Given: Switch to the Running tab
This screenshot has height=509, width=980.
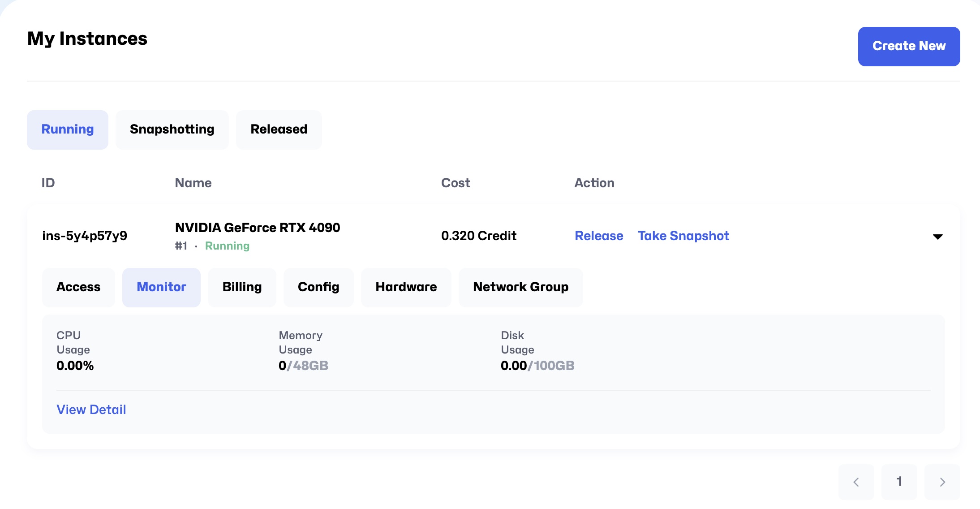Looking at the screenshot, I should [68, 129].
